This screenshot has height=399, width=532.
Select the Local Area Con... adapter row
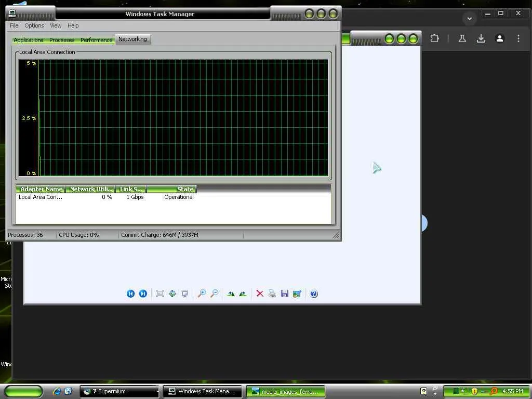click(x=173, y=197)
